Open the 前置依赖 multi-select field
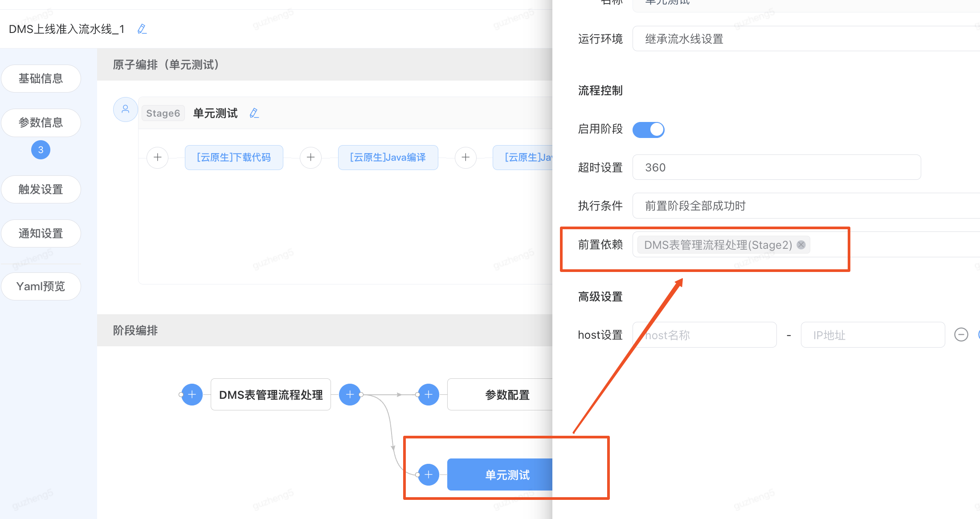The width and height of the screenshot is (980, 519). coord(806,244)
